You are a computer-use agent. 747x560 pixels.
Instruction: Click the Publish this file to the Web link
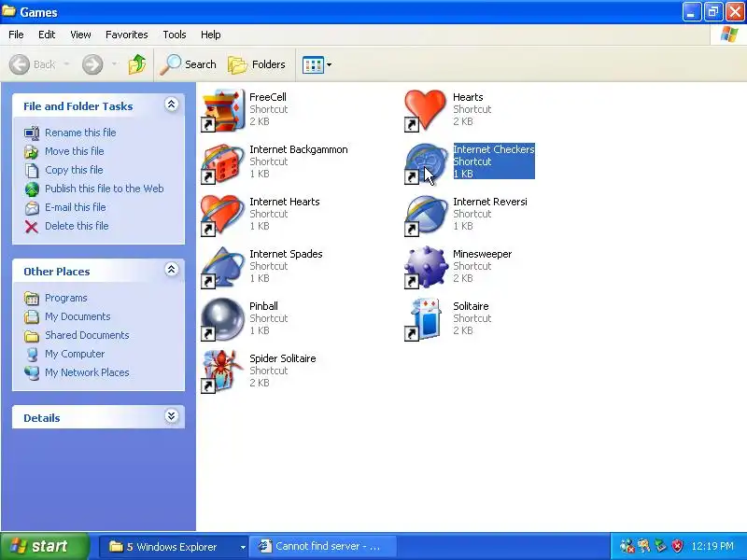105,189
